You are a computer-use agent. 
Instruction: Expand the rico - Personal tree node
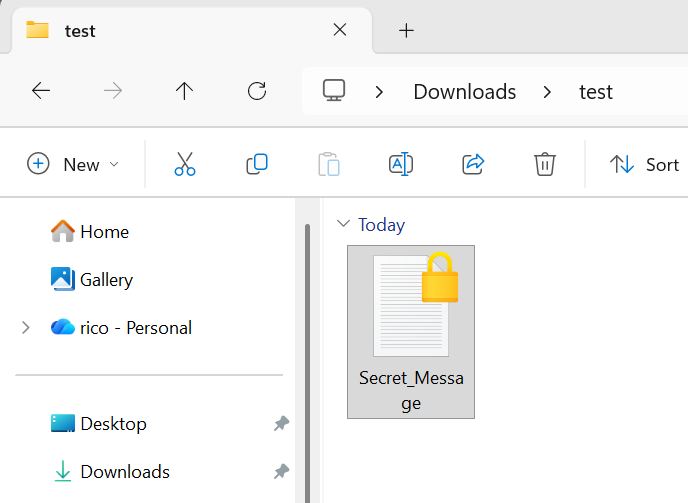(26, 327)
